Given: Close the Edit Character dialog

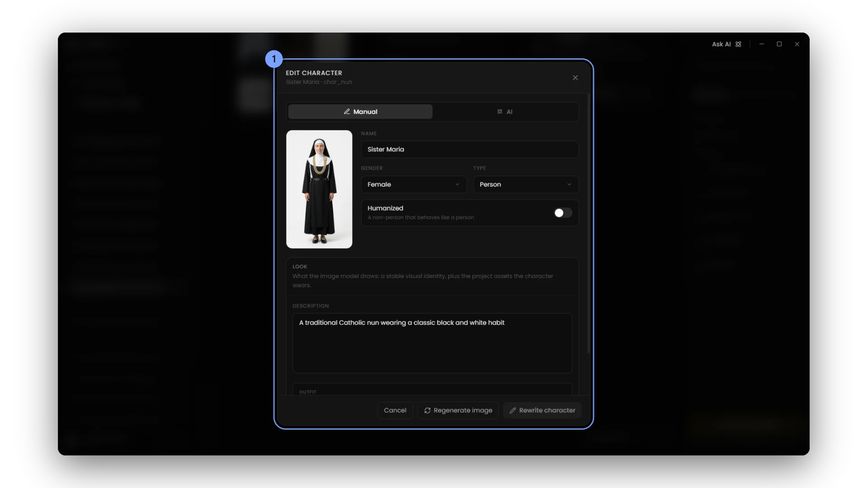Looking at the screenshot, I should click(x=575, y=78).
